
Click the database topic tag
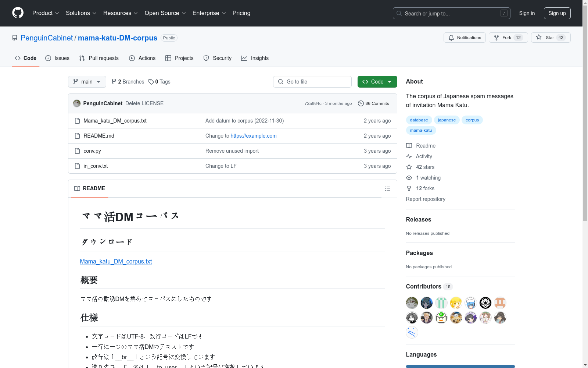point(419,120)
